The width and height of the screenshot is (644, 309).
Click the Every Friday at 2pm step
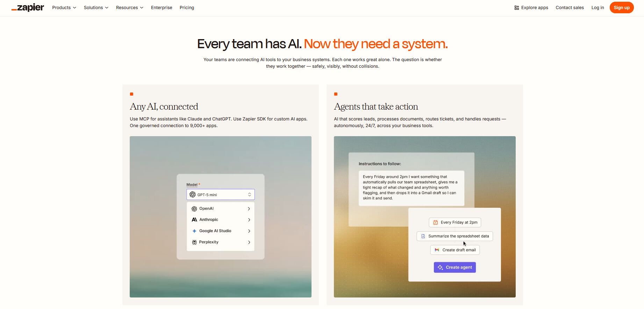tap(455, 222)
